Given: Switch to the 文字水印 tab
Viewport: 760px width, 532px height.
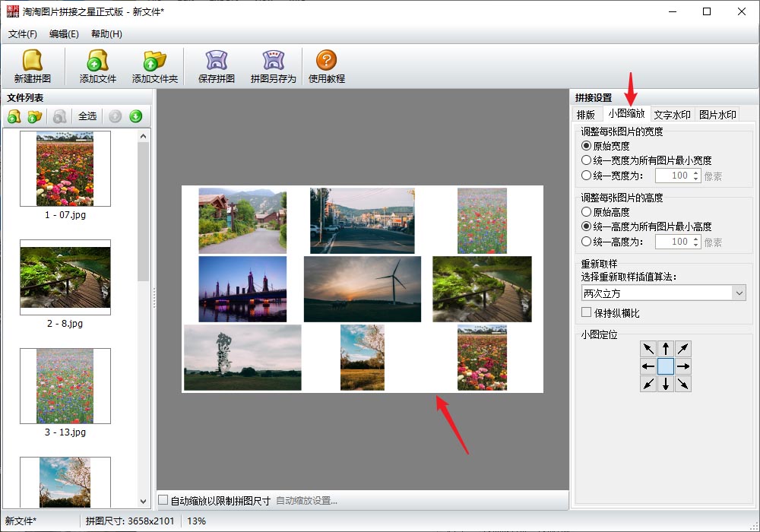Looking at the screenshot, I should coord(673,114).
